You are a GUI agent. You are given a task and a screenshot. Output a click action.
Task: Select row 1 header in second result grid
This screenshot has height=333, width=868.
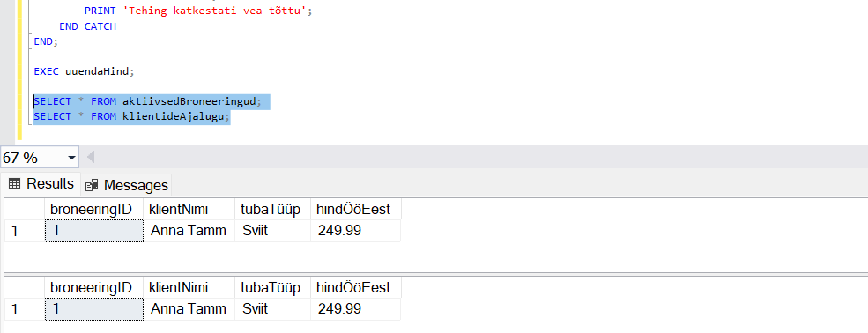pyautogui.click(x=24, y=308)
